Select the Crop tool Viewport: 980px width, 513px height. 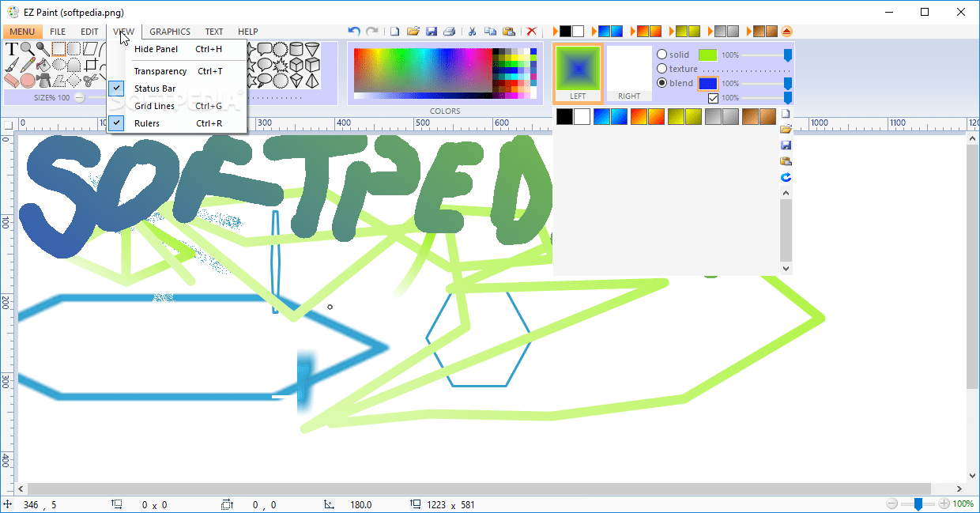point(92,65)
